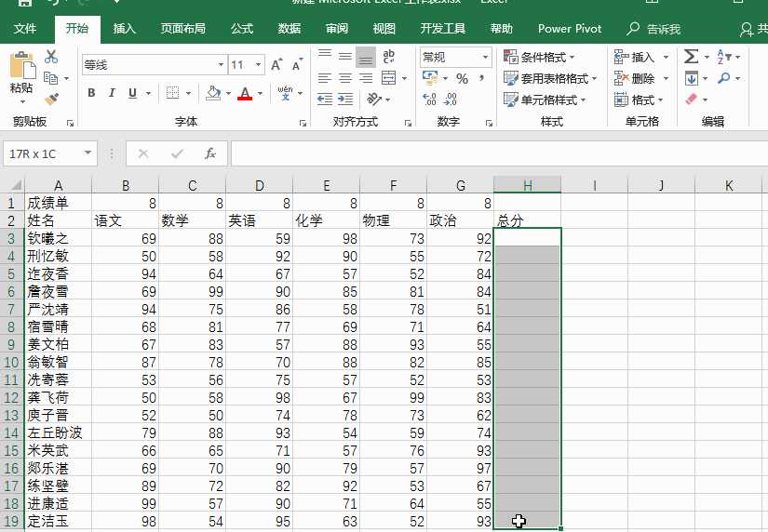This screenshot has width=768, height=532.
Task: Switch to the Power Pivot tab
Action: coord(570,29)
